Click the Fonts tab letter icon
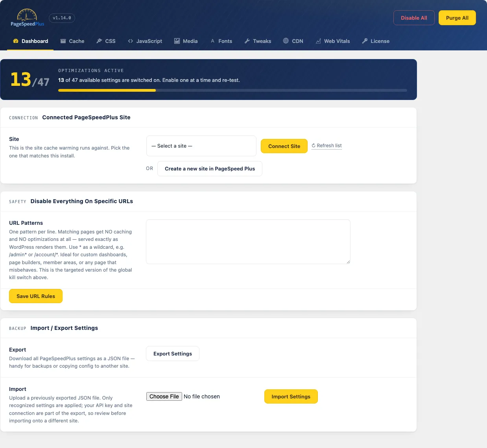 212,41
